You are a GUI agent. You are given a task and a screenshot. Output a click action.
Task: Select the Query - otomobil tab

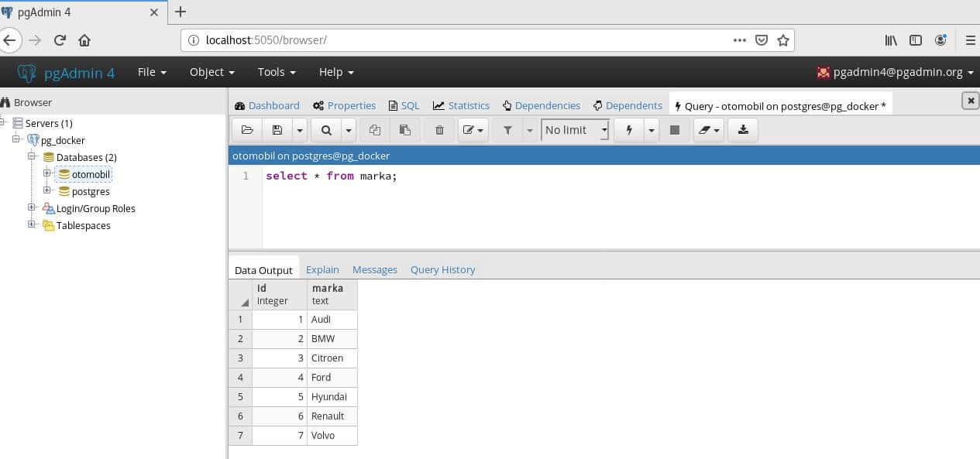tap(780, 106)
